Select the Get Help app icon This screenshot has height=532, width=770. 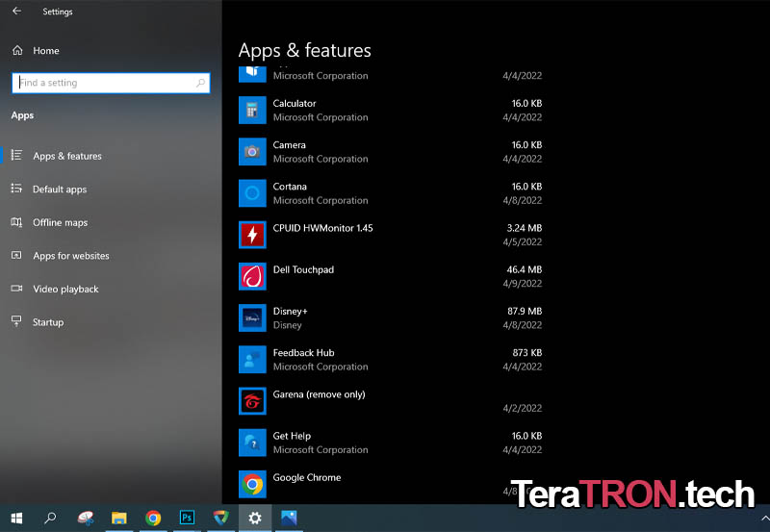(252, 443)
